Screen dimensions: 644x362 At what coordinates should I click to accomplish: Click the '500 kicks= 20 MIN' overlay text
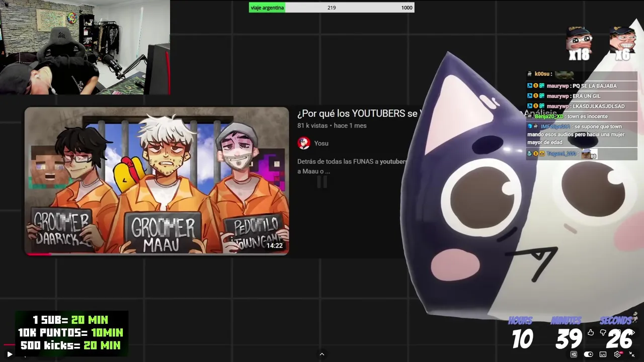tap(70, 345)
